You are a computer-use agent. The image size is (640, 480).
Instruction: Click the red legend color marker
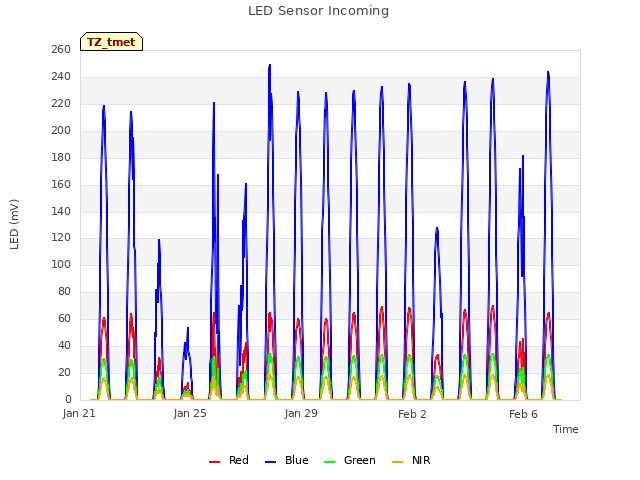tap(214, 462)
